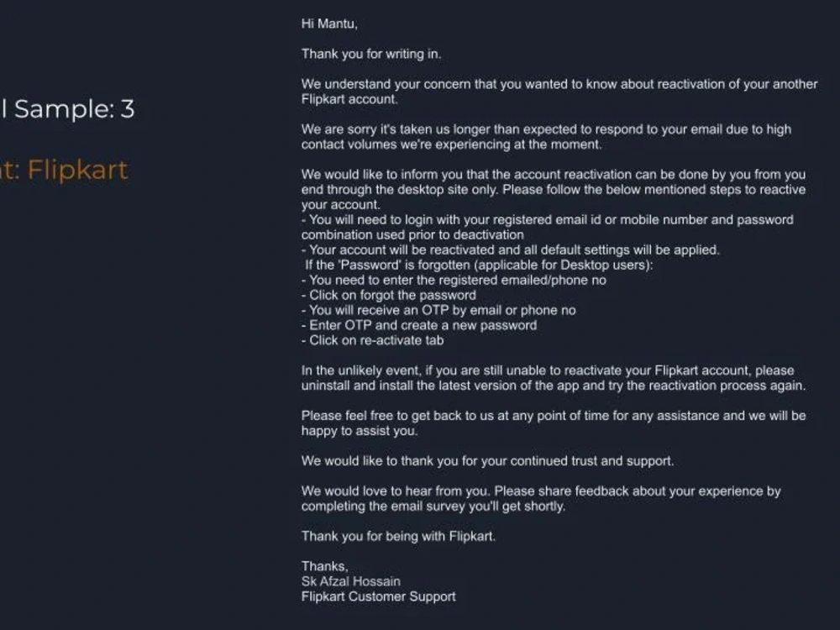Screen dimensions: 840x630
Task: Click the 'You will receive an OTP' step
Action: (438, 310)
